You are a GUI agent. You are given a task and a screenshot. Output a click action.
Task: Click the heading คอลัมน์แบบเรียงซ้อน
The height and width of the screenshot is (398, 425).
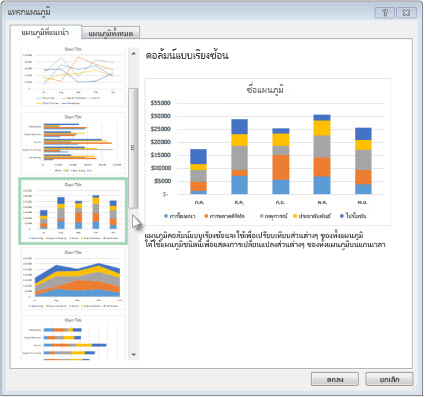tap(187, 55)
